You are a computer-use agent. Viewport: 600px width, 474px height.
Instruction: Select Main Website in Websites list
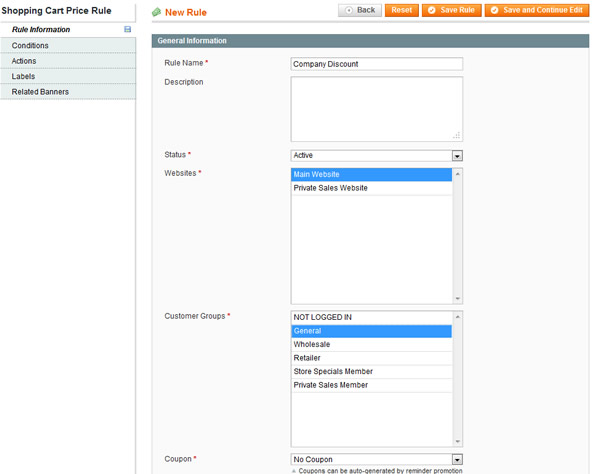point(372,174)
